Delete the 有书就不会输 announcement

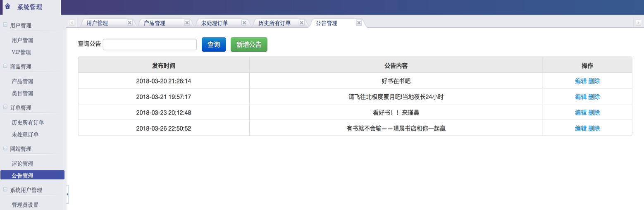click(x=594, y=128)
